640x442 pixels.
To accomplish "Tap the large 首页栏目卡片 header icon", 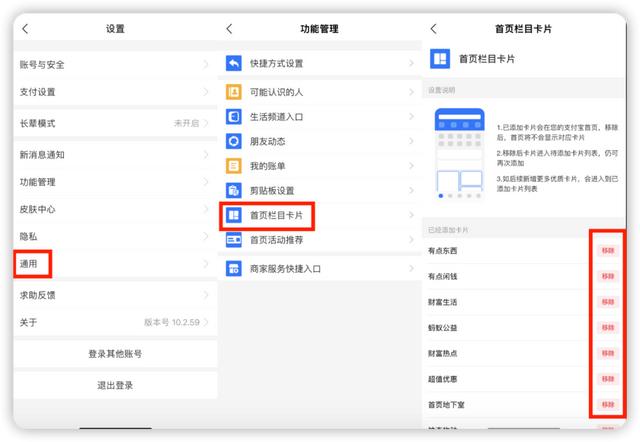I will 440,59.
